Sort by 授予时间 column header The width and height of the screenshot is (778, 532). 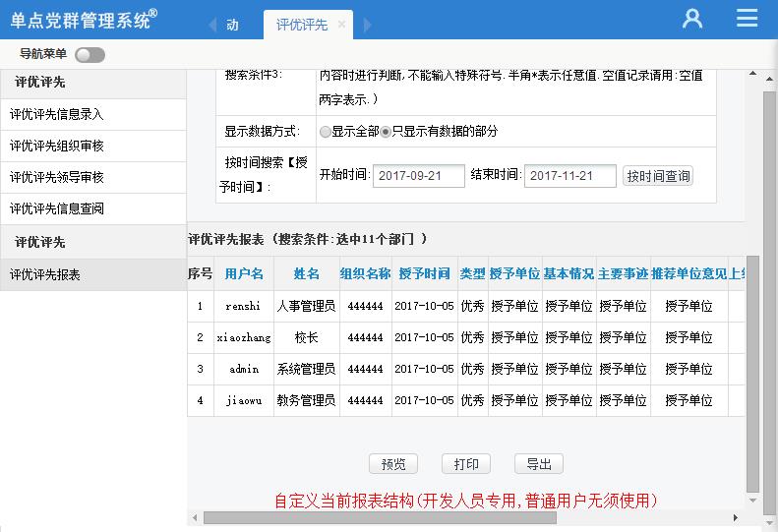pos(424,273)
